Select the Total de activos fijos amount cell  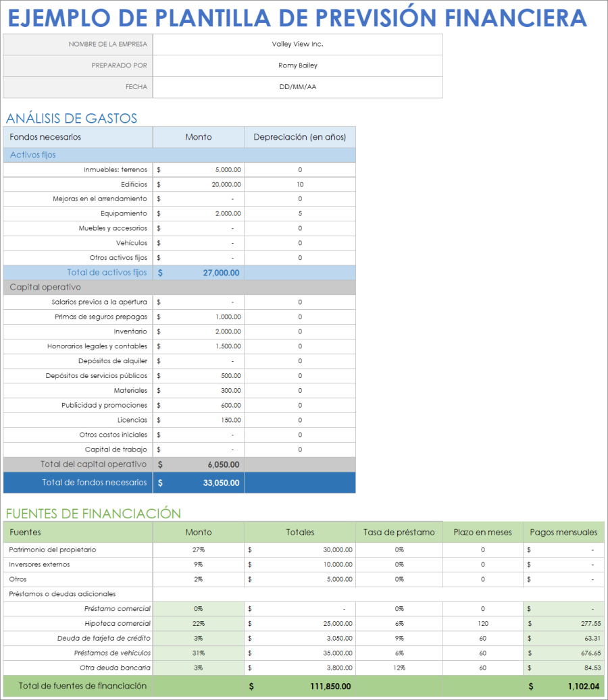[199, 273]
